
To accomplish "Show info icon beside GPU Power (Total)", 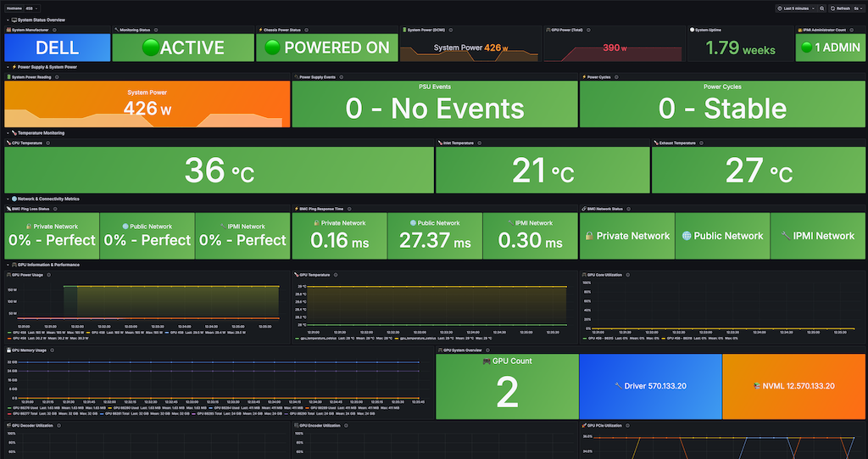I will pos(588,30).
